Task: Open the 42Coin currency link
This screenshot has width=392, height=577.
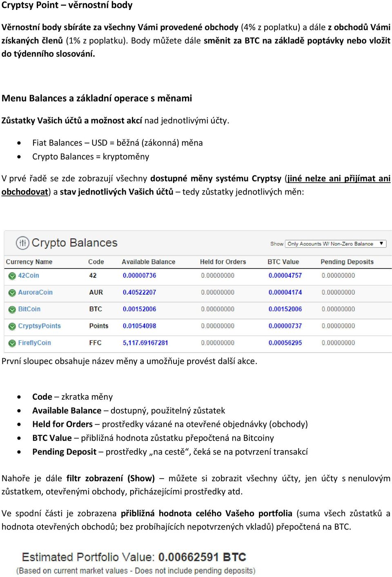Action: [x=29, y=275]
